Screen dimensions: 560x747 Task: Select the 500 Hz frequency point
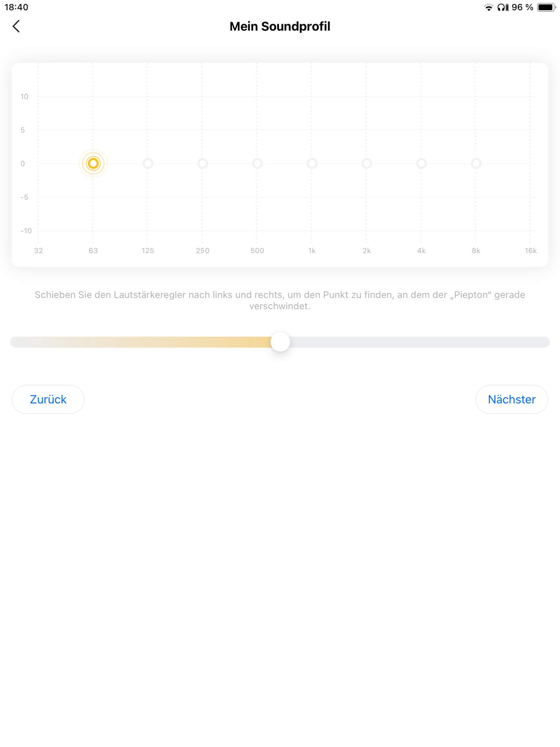tap(257, 163)
